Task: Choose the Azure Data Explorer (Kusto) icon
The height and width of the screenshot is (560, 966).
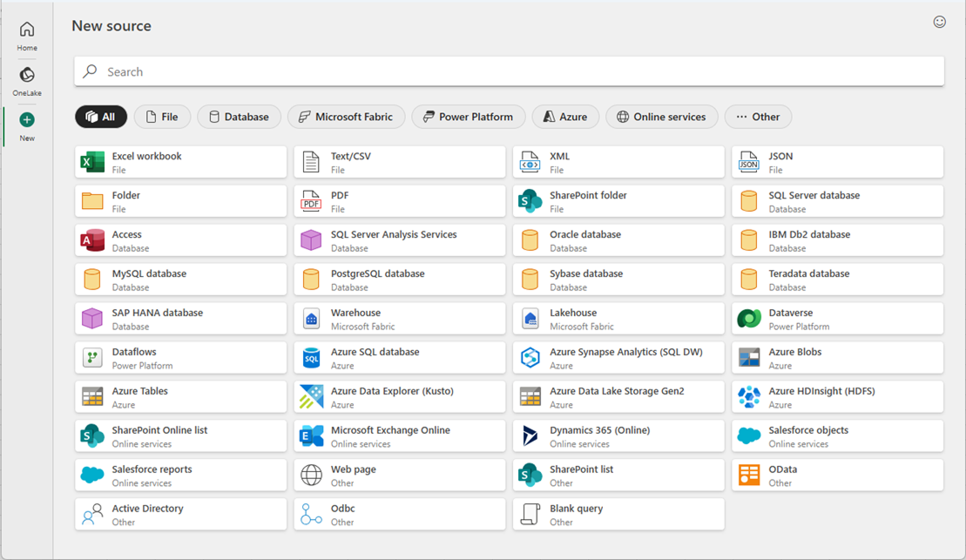Action: pos(311,397)
